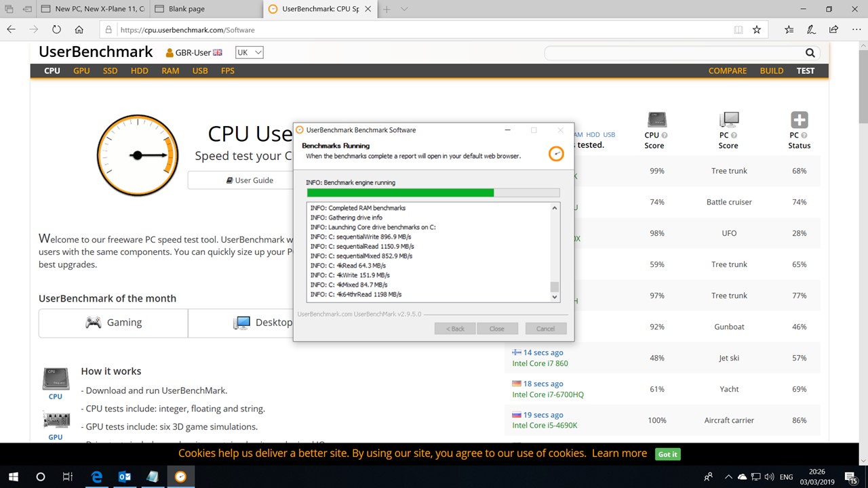This screenshot has height=488, width=868.
Task: Open the browser home page icon
Action: click(79, 30)
